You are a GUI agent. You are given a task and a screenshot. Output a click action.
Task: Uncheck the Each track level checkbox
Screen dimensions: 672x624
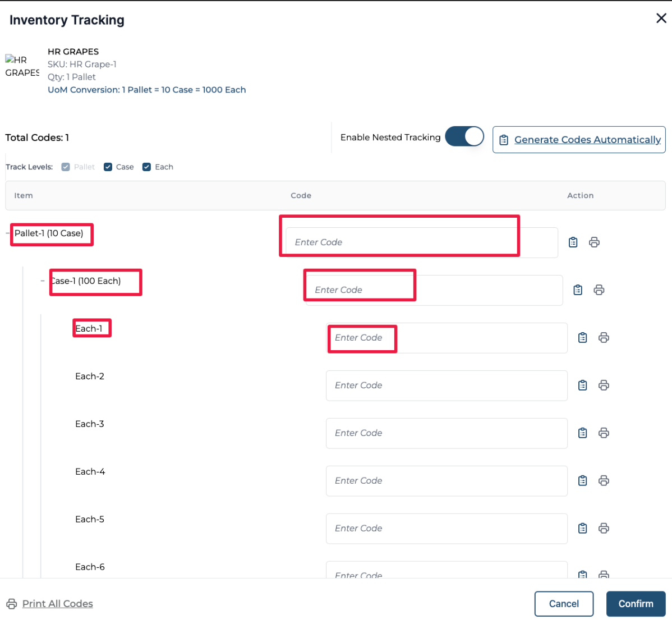click(147, 167)
